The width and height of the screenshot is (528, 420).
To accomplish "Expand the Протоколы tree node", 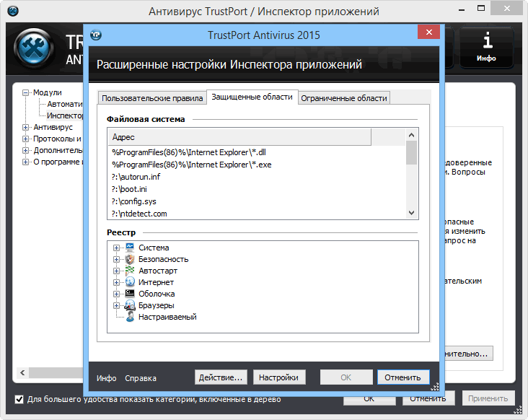I will pyautogui.click(x=25, y=139).
